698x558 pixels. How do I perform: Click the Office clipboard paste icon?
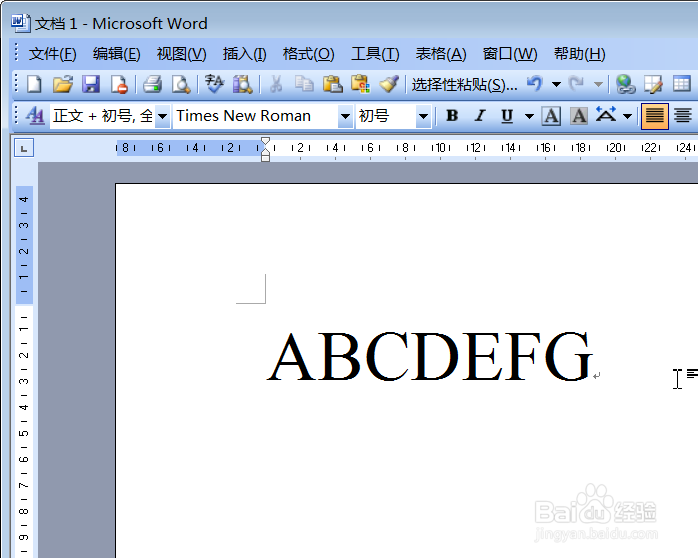pyautogui.click(x=361, y=84)
